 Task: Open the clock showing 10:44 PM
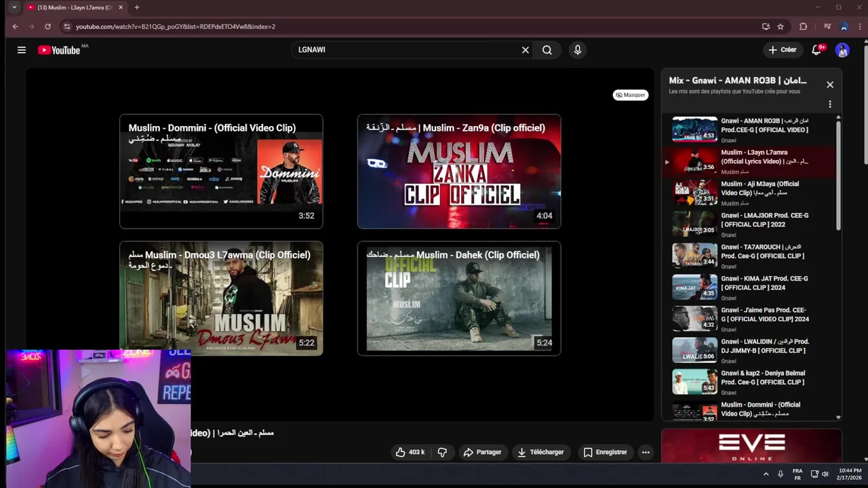(849, 474)
